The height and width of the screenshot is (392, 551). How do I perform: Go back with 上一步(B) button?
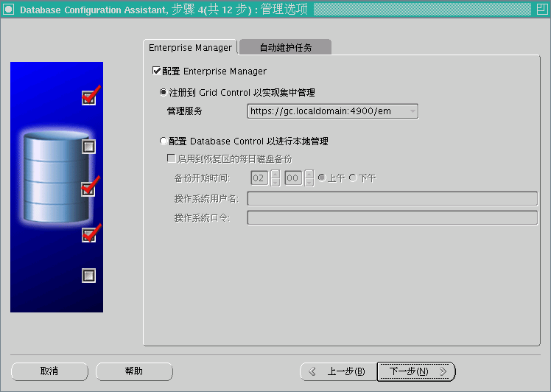click(x=338, y=371)
